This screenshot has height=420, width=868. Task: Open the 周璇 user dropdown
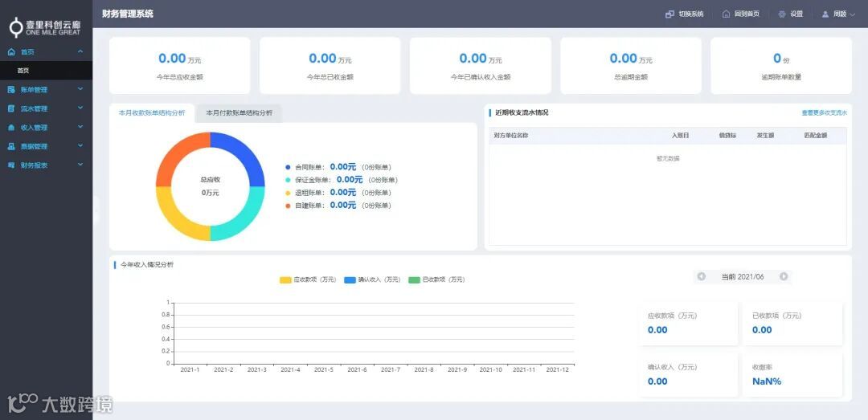838,14
